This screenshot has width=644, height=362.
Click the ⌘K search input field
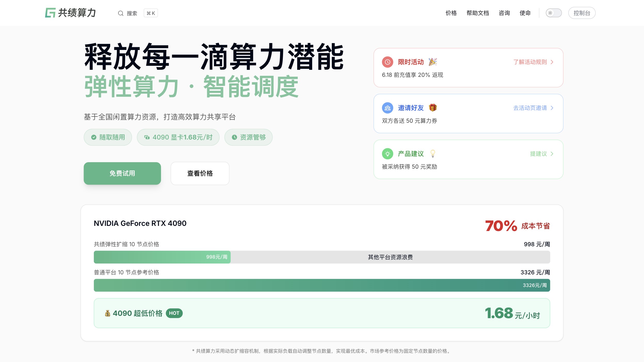150,13
